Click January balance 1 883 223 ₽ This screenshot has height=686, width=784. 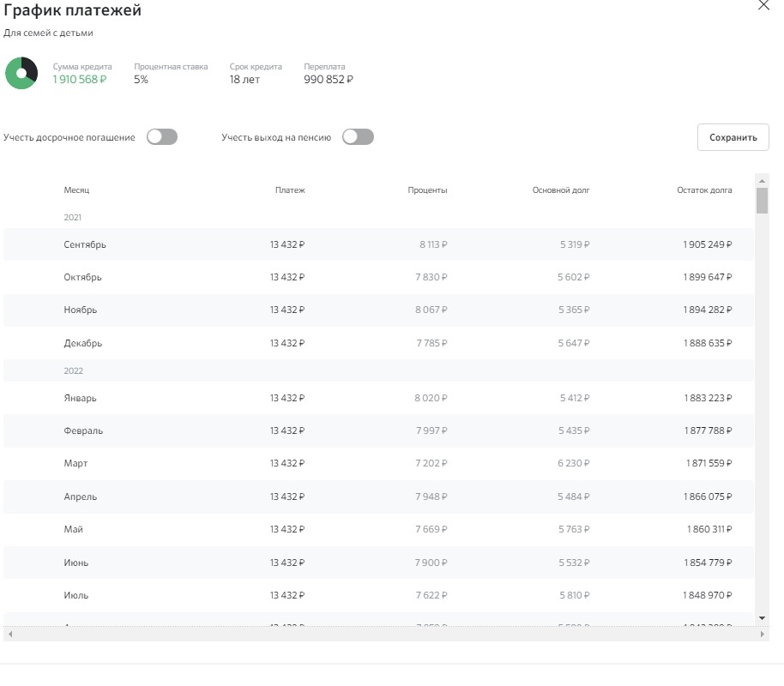pos(708,398)
